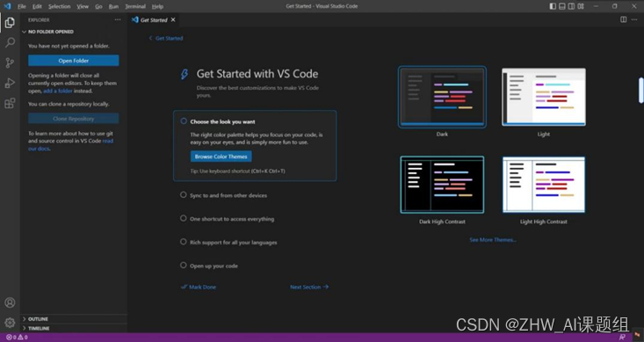Open the Search view in activity bar
The image size is (644, 342).
pos(10,42)
